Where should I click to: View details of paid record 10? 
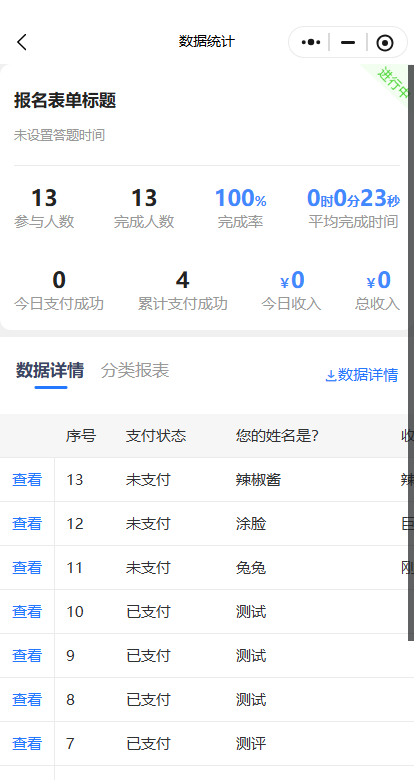27,611
